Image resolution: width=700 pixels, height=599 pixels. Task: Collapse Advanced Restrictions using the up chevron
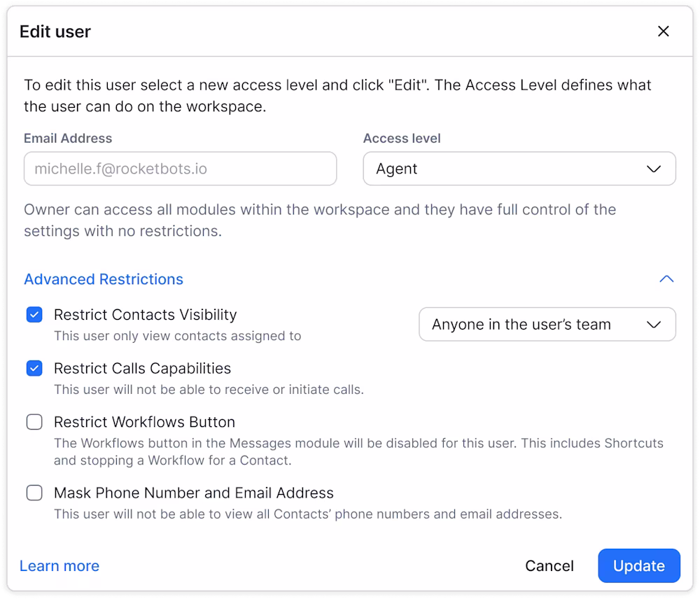666,279
